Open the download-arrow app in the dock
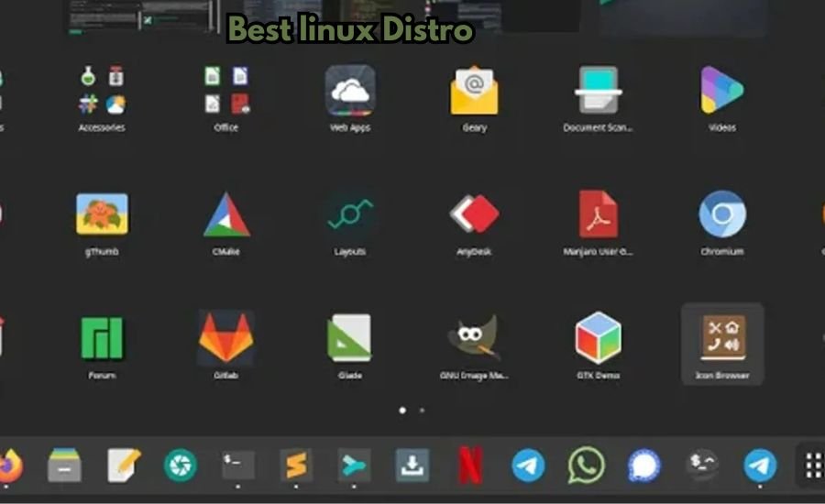This screenshot has height=504, width=825. [412, 466]
